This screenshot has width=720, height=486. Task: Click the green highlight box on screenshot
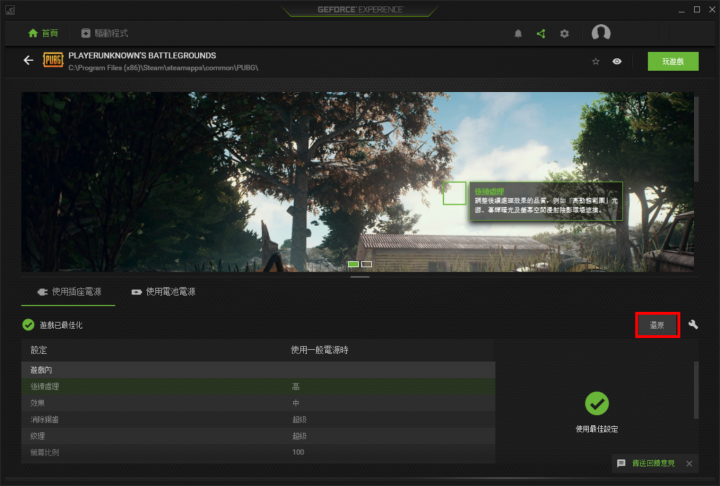click(x=455, y=193)
